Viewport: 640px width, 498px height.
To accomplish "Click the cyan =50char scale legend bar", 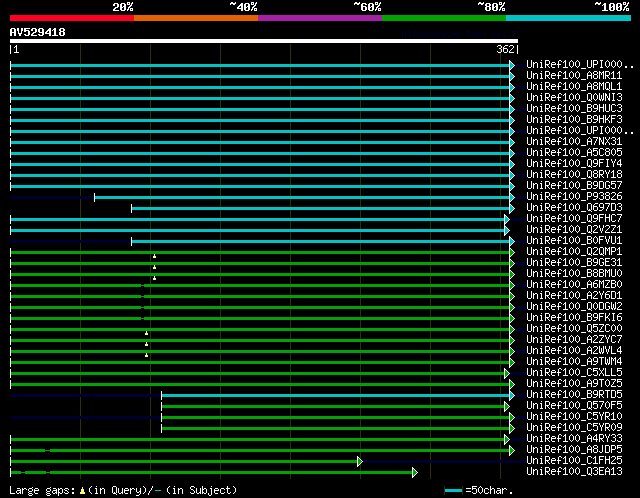I will point(453,490).
